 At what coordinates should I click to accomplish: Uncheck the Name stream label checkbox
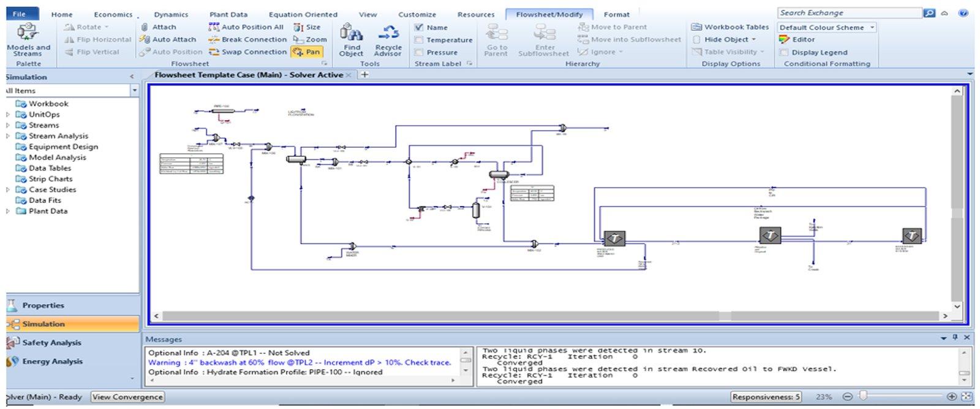[419, 28]
